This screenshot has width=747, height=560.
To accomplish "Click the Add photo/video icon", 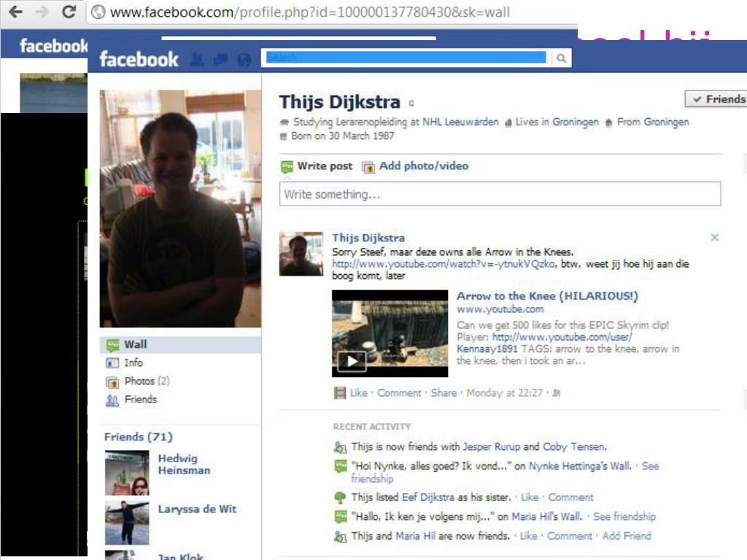I will (368, 167).
